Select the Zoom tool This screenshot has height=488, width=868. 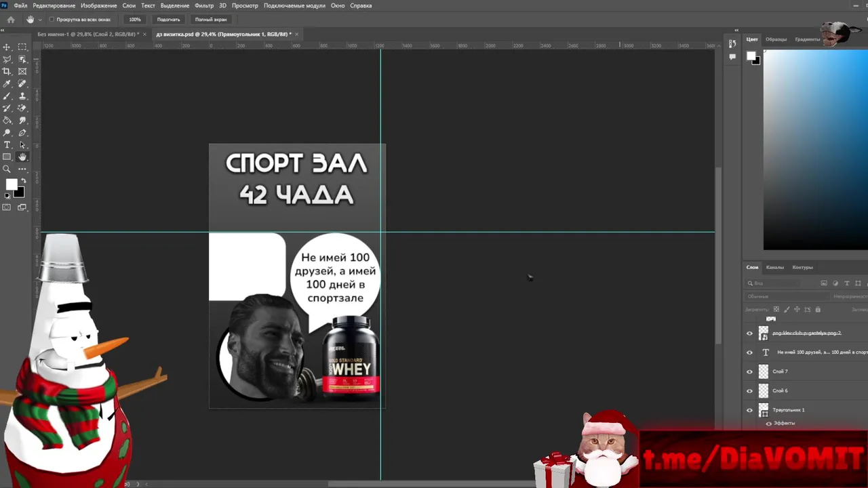(7, 169)
